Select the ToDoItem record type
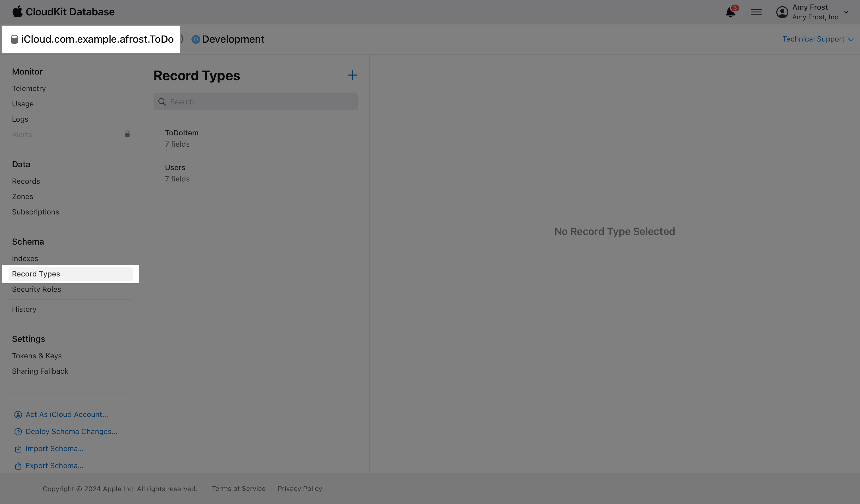This screenshot has height=504, width=860. click(181, 138)
